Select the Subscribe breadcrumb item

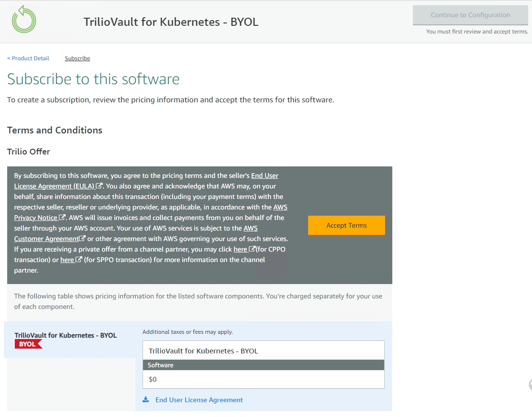(x=78, y=58)
